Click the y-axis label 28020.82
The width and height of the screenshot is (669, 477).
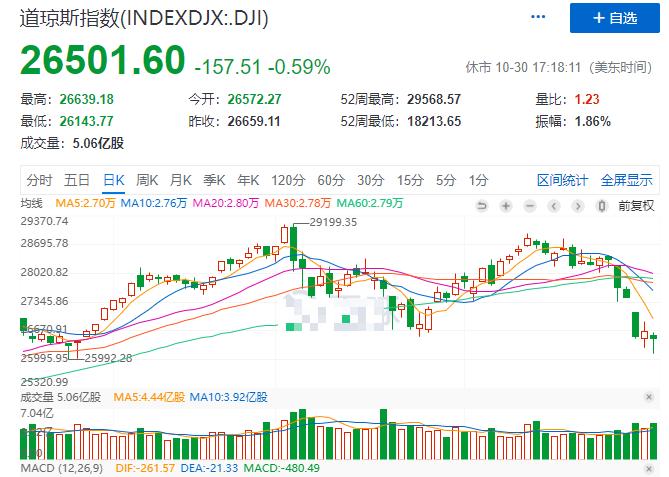point(44,272)
